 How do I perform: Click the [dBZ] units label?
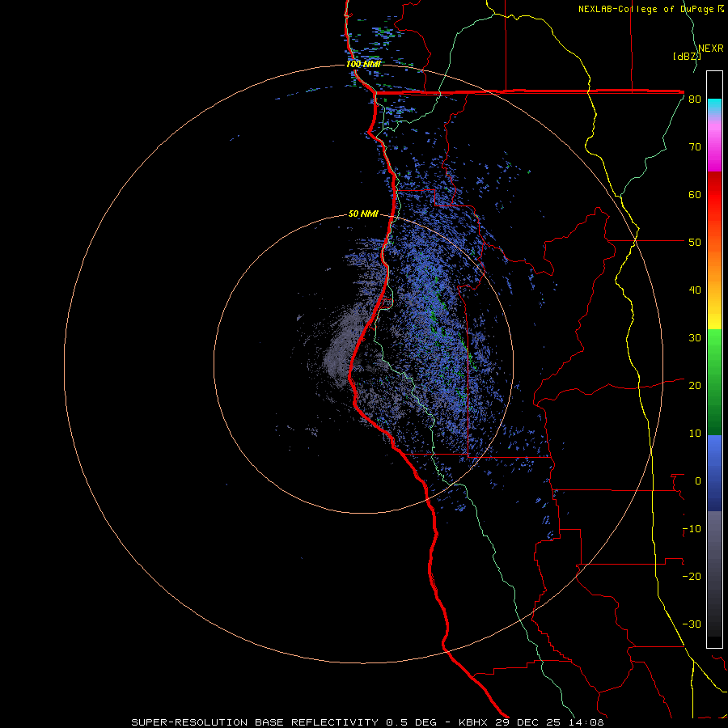point(687,56)
